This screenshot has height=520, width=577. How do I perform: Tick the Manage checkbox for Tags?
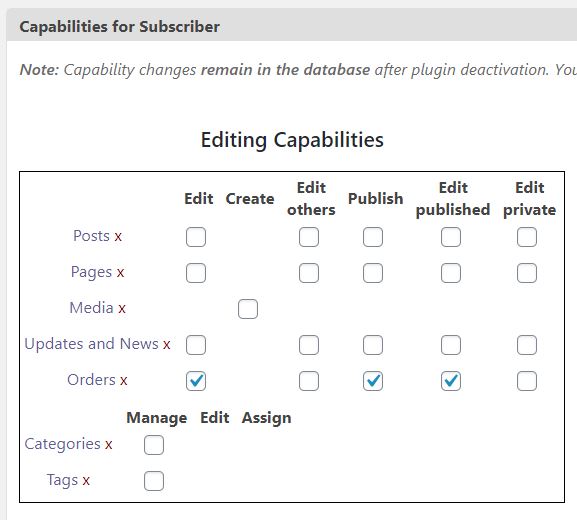154,481
